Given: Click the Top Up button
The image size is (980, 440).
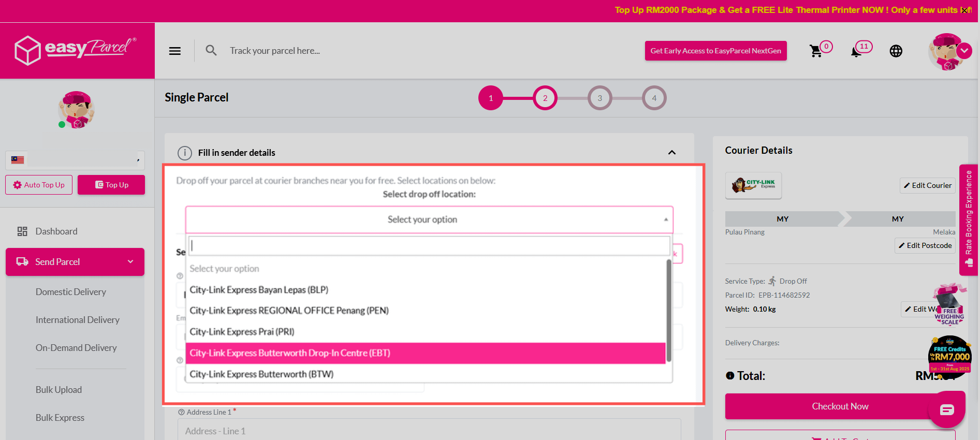Looking at the screenshot, I should (x=111, y=185).
